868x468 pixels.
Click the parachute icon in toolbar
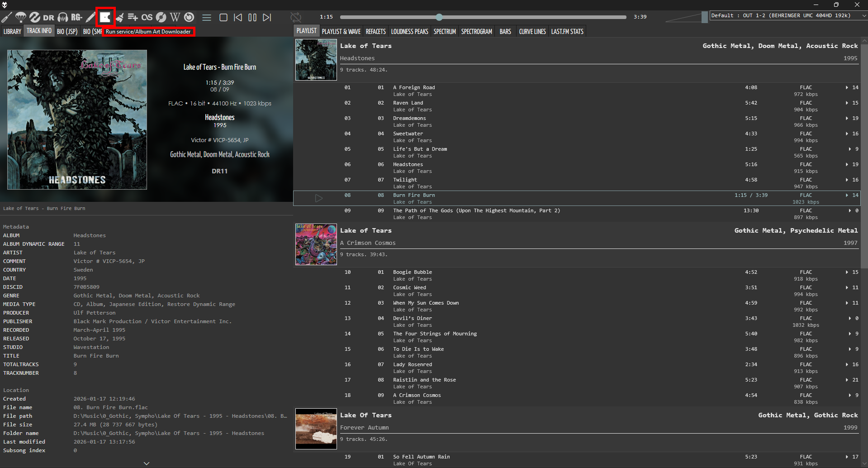20,17
